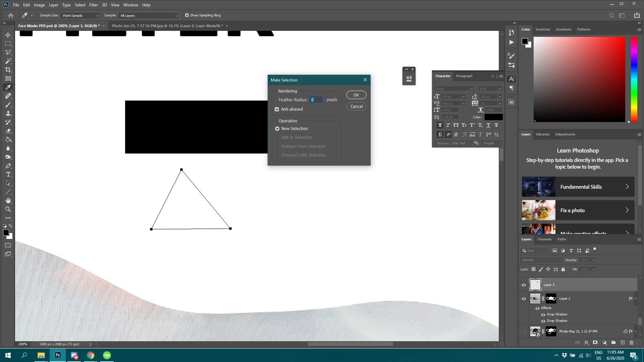Select the Zoom tool
Image resolution: width=644 pixels, height=362 pixels.
click(8, 209)
